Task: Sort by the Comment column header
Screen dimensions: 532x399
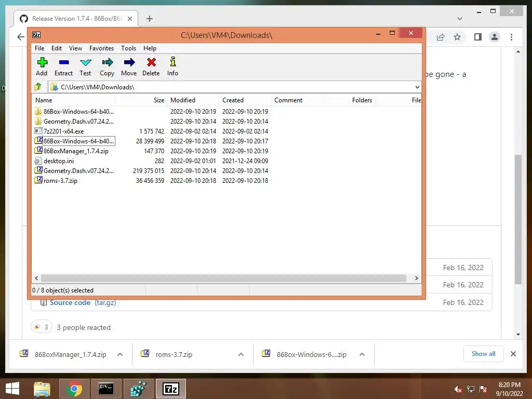Action: tap(297, 100)
